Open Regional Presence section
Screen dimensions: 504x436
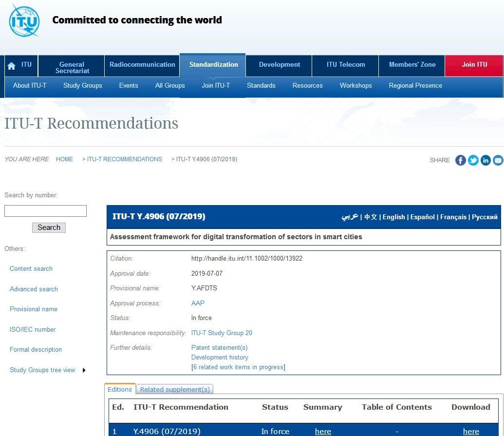coord(415,86)
